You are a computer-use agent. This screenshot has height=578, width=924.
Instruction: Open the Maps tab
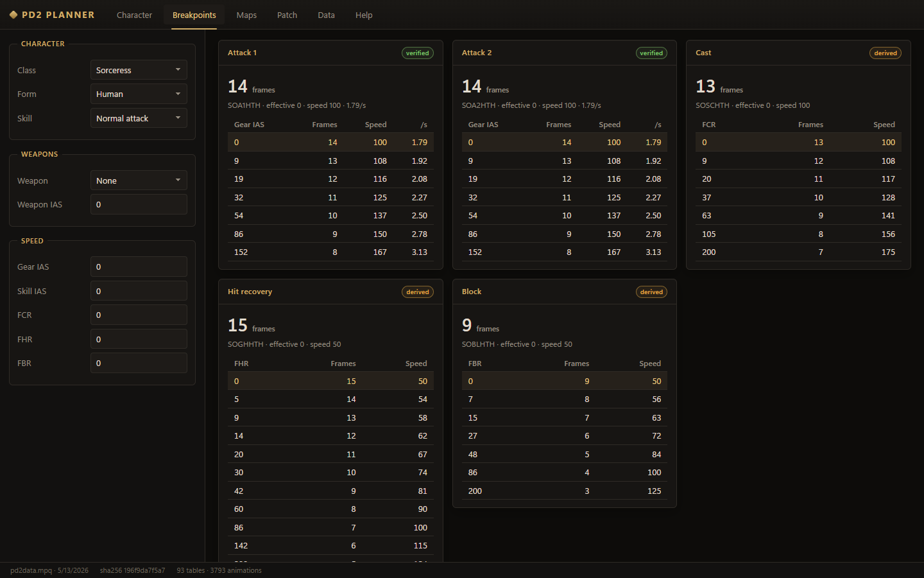[246, 15]
